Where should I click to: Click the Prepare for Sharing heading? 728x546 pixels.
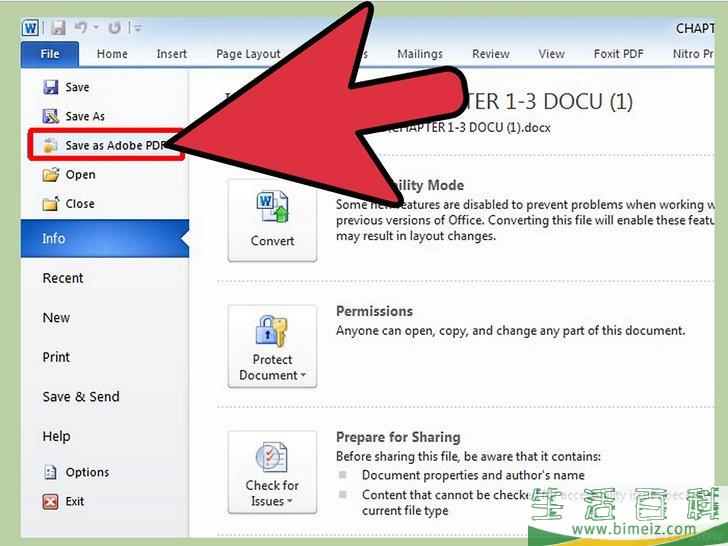coord(398,437)
